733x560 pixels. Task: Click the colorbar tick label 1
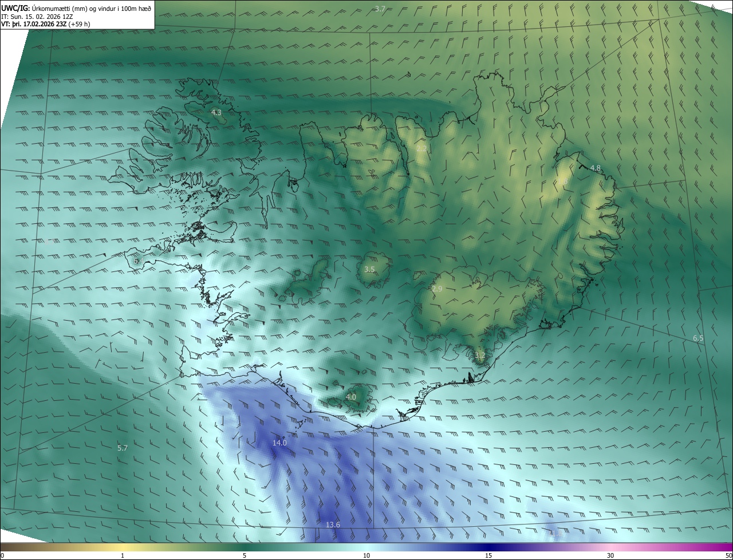pos(123,555)
